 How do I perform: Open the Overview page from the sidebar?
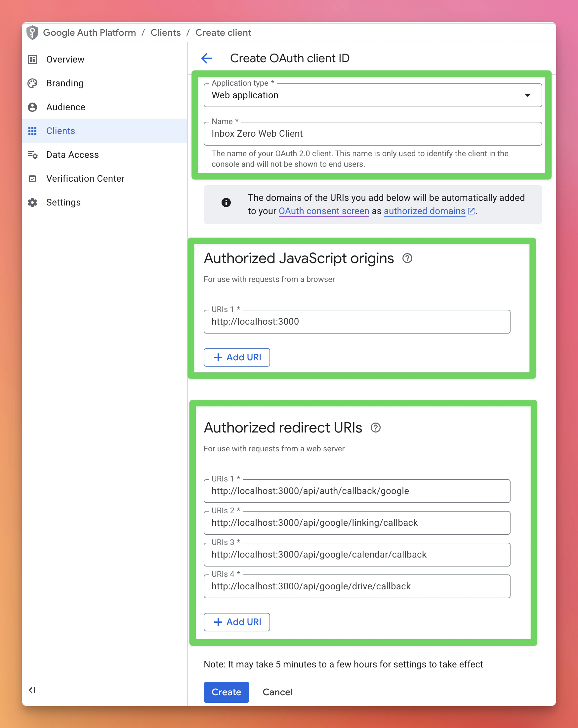[65, 60]
